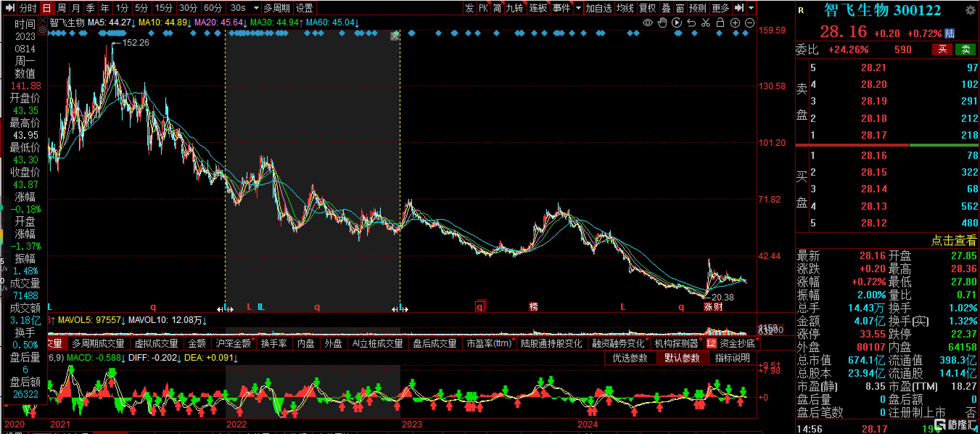Toggle 均线 moving averages display
Viewport: 980px width, 434px height.
click(625, 8)
